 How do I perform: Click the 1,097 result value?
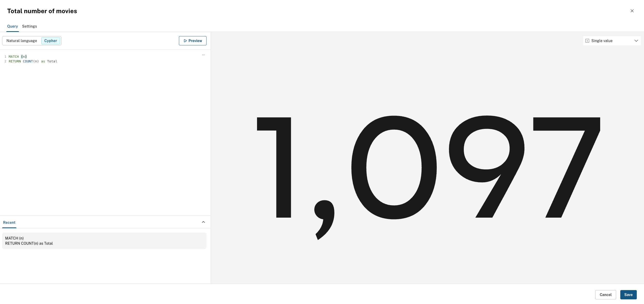pyautogui.click(x=428, y=168)
